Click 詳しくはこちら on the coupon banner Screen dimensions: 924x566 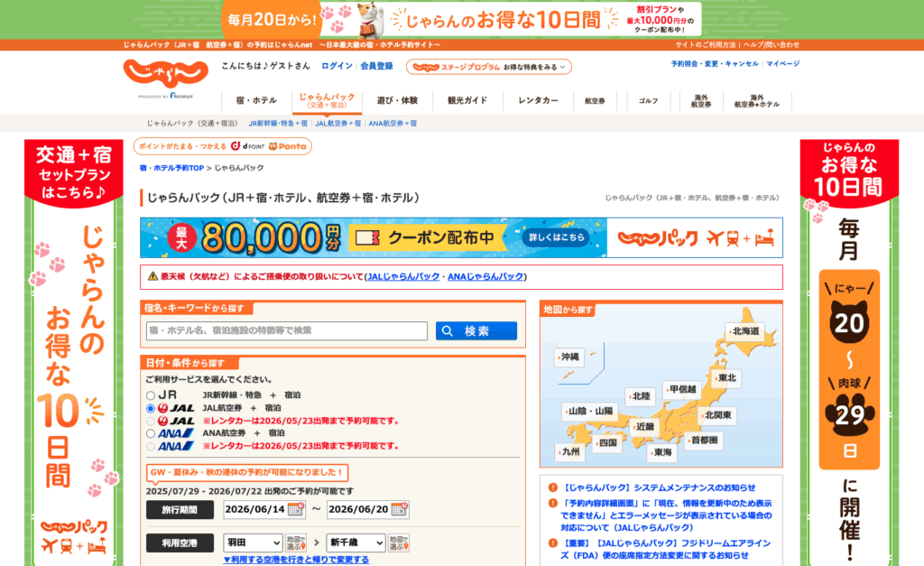click(x=556, y=237)
